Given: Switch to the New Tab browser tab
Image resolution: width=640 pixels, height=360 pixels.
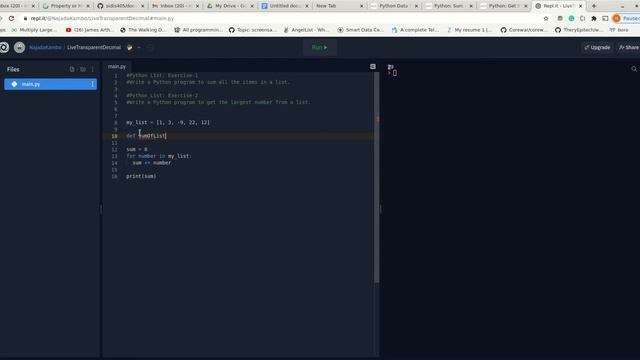Looking at the screenshot, I should tap(338, 6).
